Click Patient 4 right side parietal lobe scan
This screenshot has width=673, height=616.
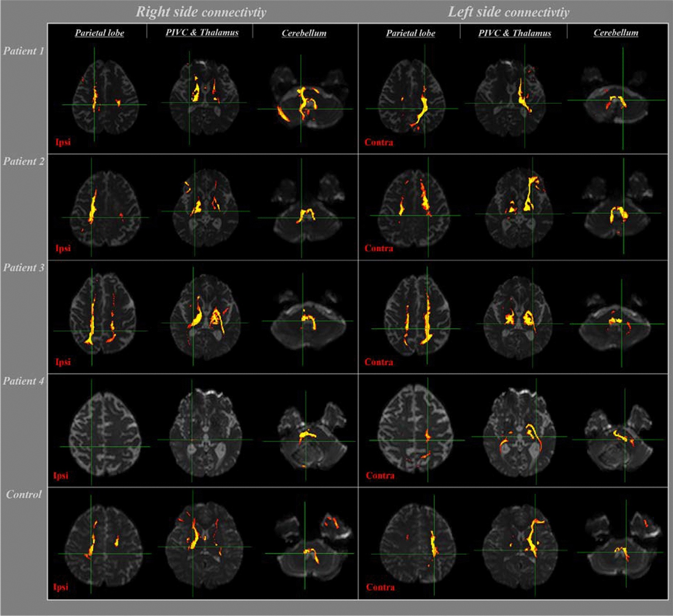[x=105, y=434]
